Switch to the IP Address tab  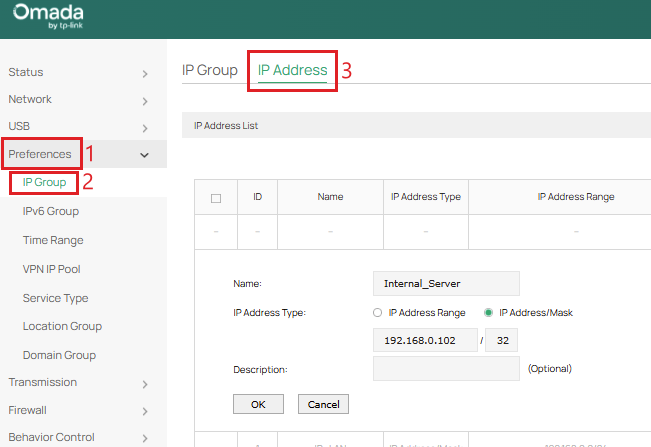[x=293, y=70]
